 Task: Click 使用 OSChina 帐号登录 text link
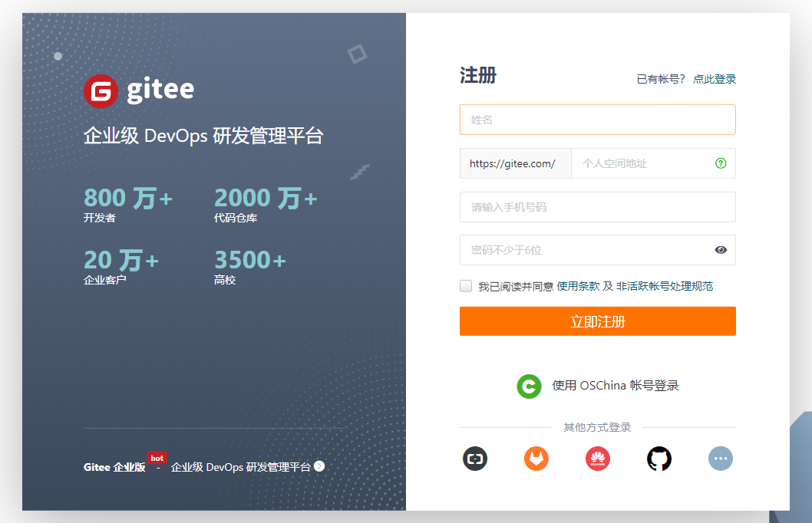(616, 386)
